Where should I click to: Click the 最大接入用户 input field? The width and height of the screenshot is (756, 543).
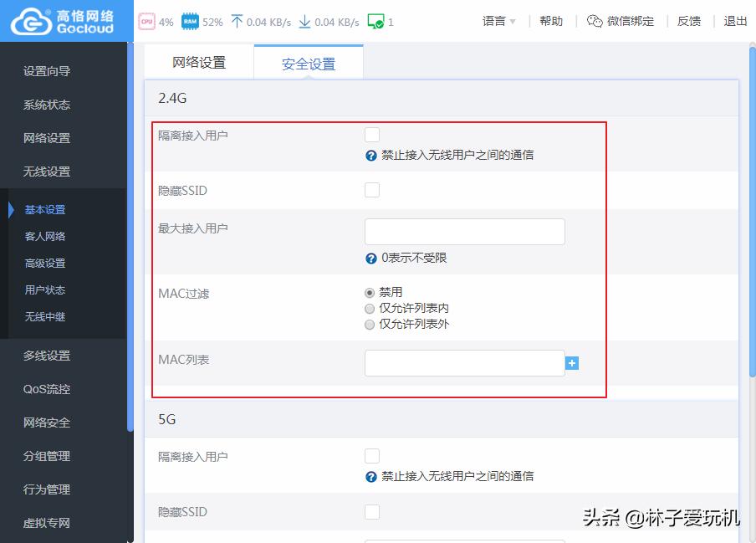465,232
